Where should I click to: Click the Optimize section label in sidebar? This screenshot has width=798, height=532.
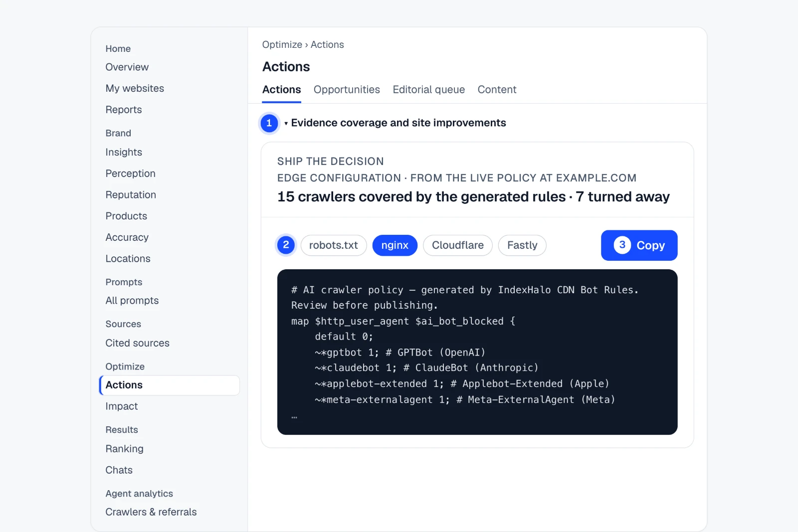coord(125,366)
